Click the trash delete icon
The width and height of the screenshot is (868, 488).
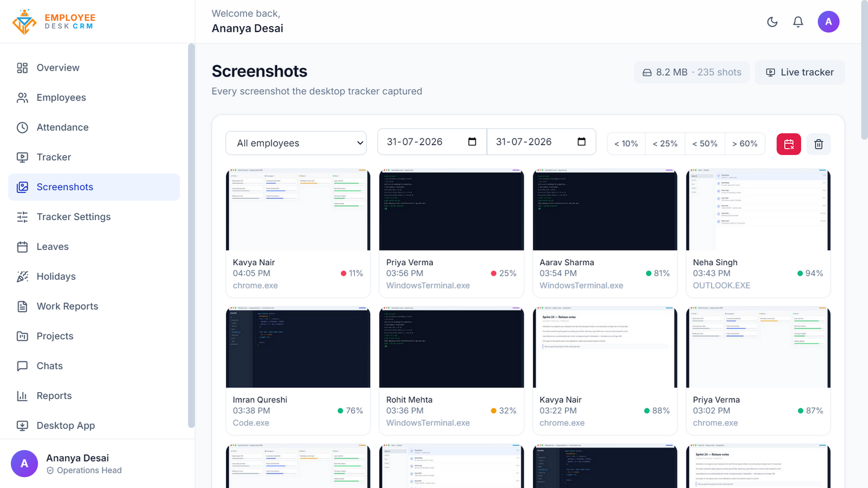pos(819,144)
